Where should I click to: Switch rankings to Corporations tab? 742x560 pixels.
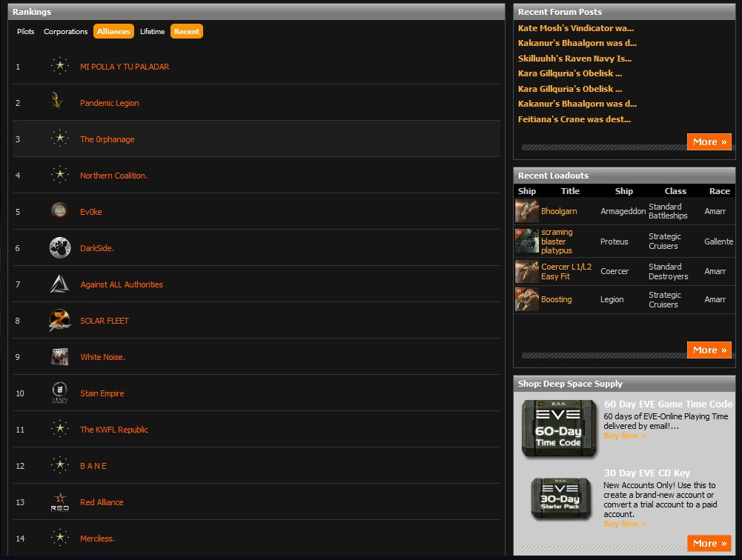point(65,31)
